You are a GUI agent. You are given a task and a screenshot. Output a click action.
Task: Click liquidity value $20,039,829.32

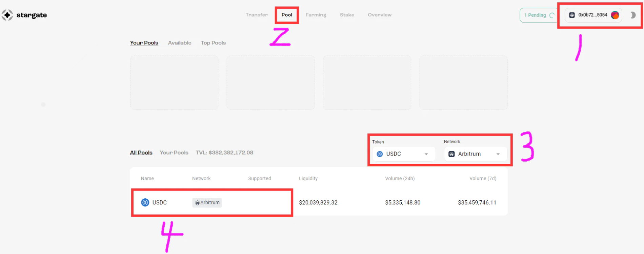click(x=318, y=203)
